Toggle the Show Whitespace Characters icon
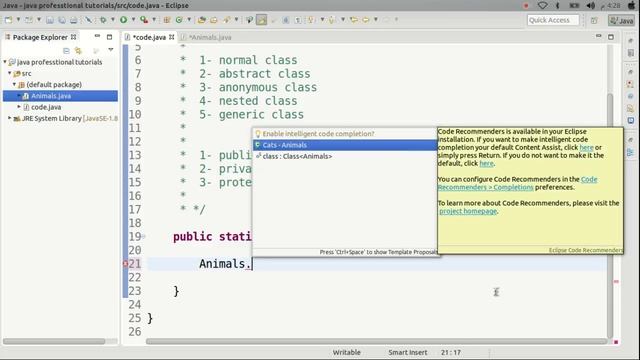Image resolution: width=640 pixels, height=360 pixels. point(298,20)
